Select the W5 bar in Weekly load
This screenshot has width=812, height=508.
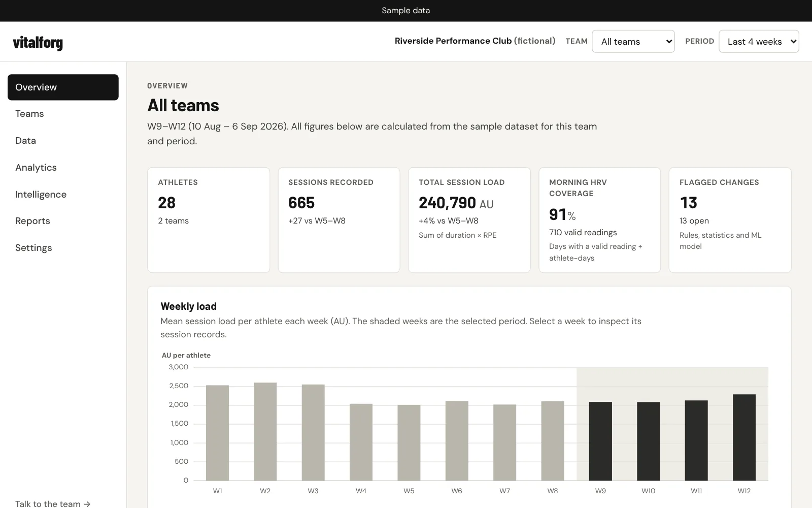tap(409, 442)
